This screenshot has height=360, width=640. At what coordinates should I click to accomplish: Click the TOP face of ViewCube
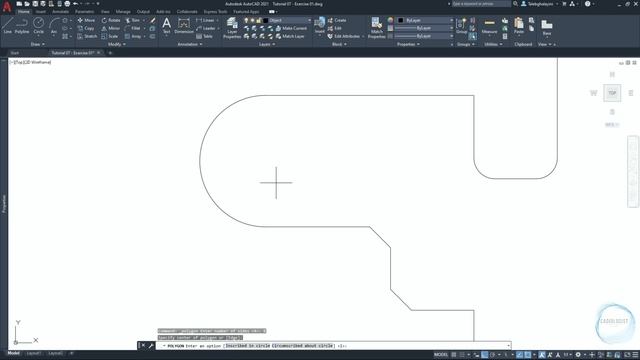[612, 93]
